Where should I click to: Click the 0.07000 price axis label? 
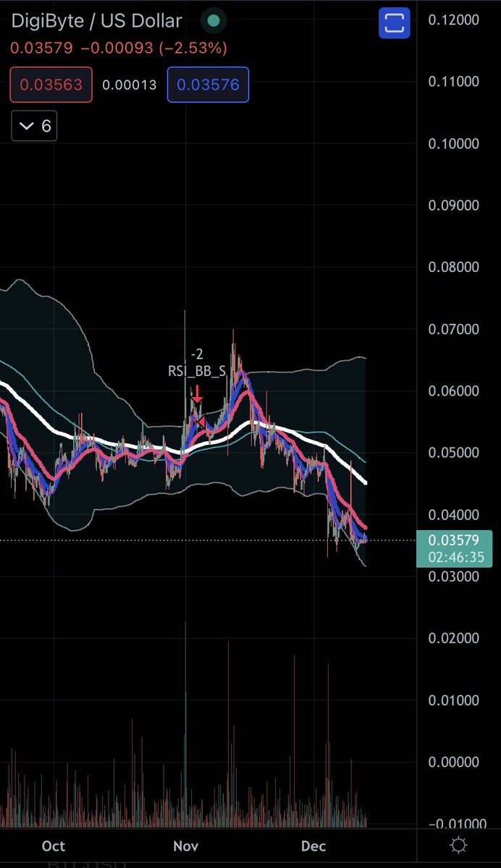tap(452, 329)
